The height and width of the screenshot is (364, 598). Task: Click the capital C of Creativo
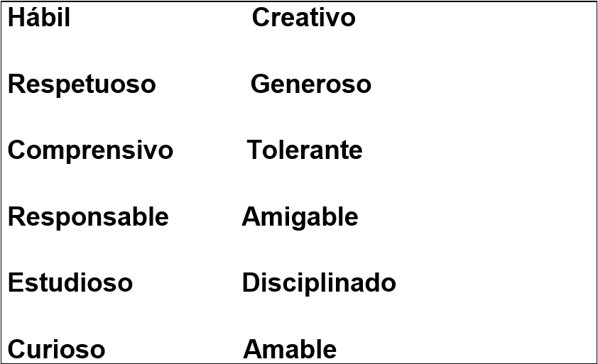261,18
